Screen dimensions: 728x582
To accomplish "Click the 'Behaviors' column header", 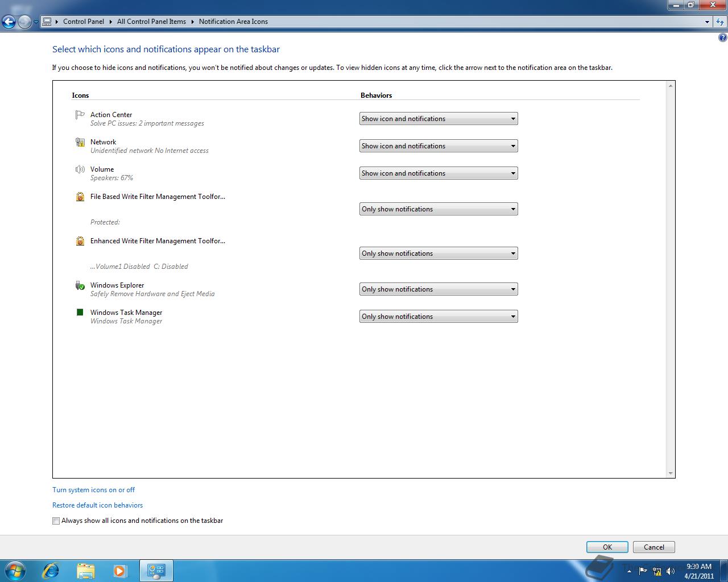I will [377, 95].
